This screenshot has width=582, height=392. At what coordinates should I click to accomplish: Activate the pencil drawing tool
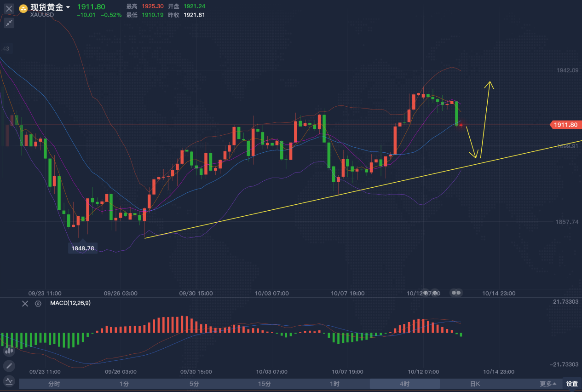pyautogui.click(x=9, y=366)
